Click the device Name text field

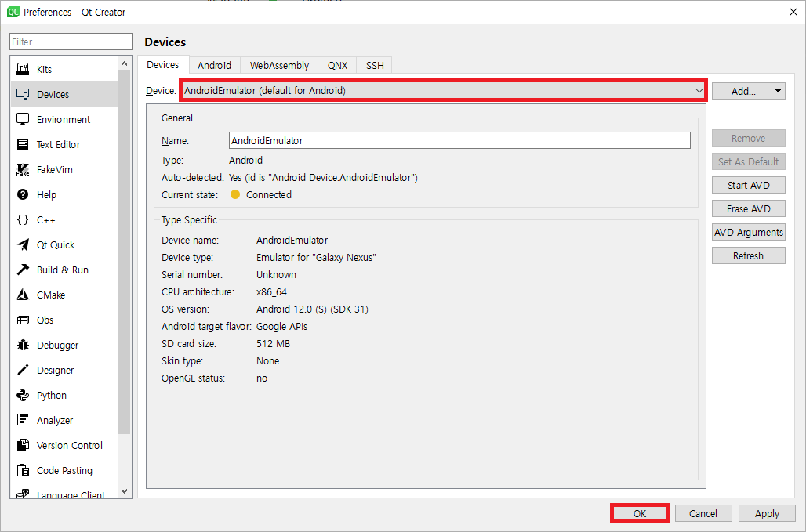[x=459, y=140]
